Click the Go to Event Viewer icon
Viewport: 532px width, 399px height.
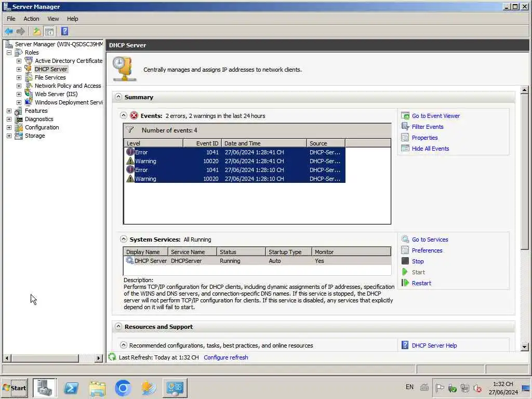click(405, 116)
